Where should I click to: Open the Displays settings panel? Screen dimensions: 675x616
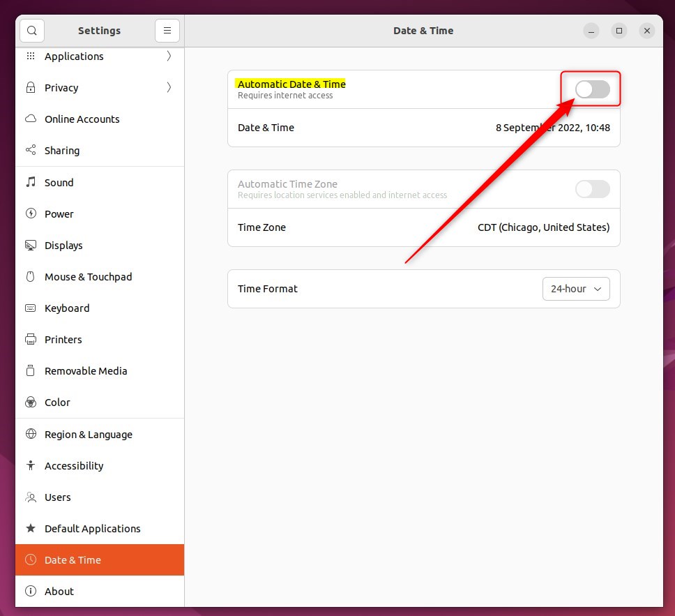click(100, 245)
